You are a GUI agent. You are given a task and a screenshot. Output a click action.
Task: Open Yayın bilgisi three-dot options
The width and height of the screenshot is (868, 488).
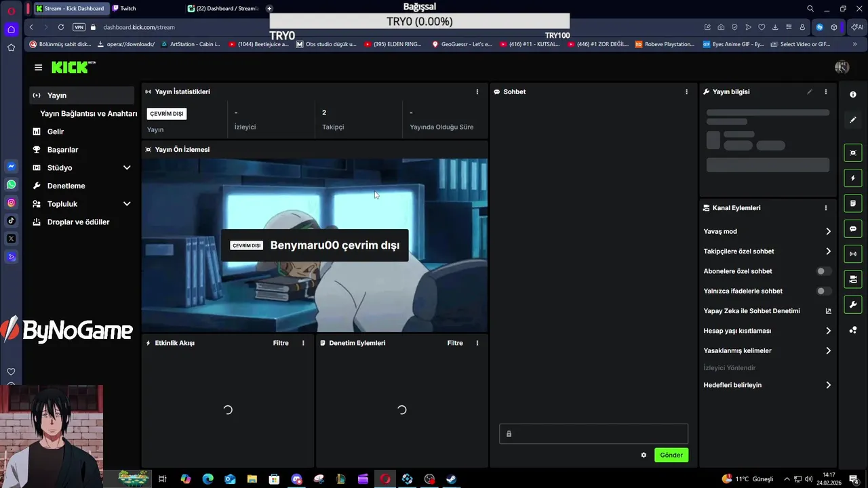click(825, 91)
